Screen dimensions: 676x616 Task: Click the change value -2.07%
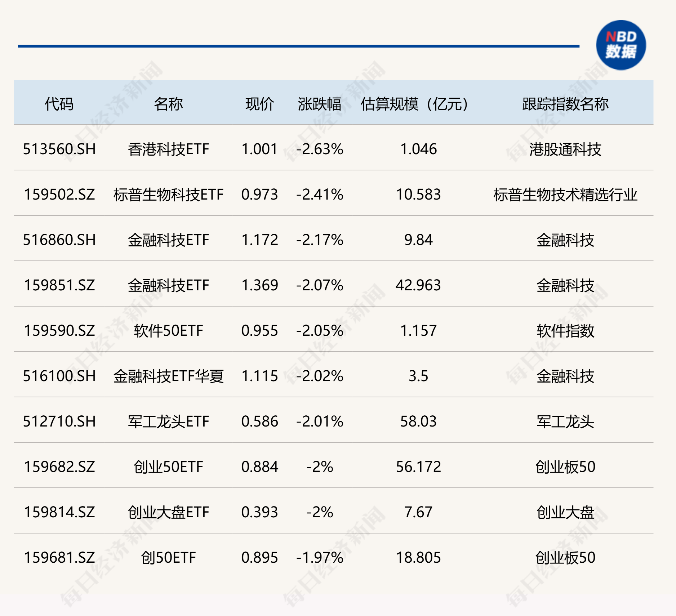(x=320, y=285)
